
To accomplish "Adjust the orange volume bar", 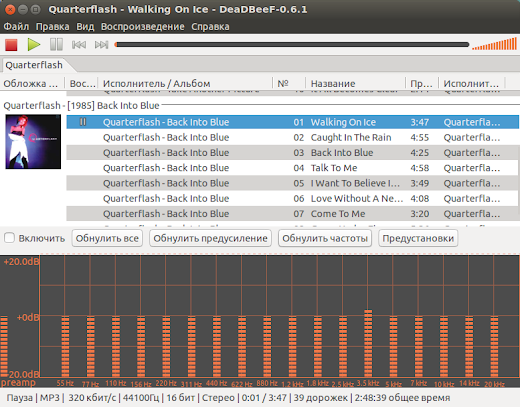I will tap(494, 44).
